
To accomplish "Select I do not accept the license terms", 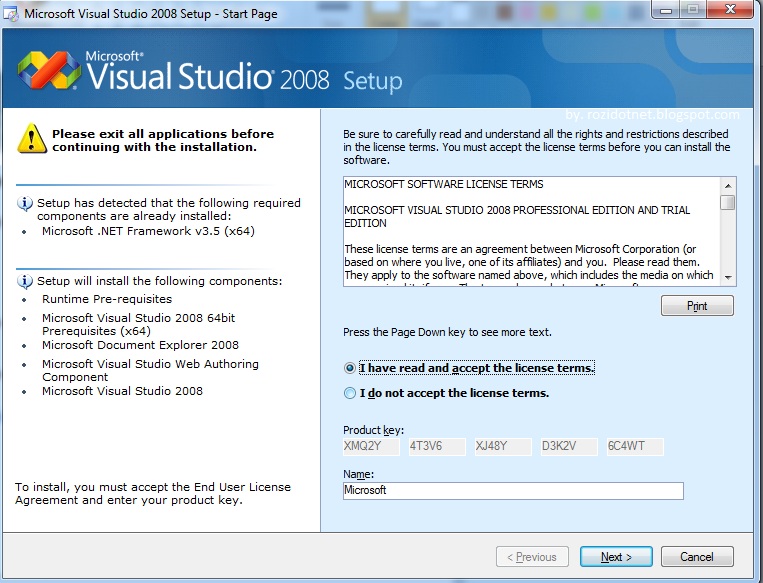I will (349, 393).
